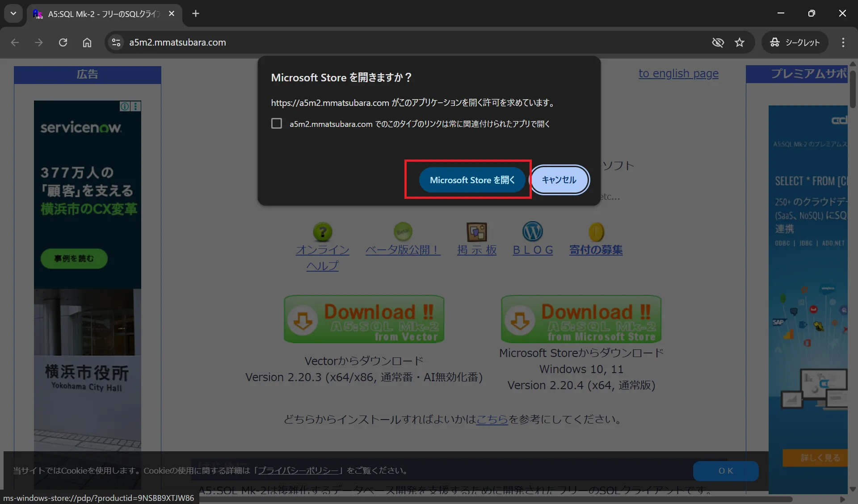Click the 広告 header on the left
The width and height of the screenshot is (858, 504).
click(88, 74)
